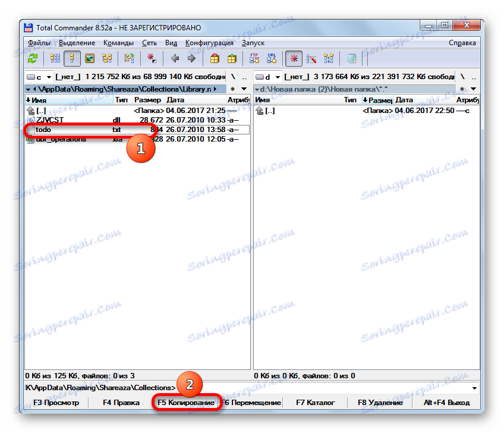Go forward with the right arrow icon
This screenshot has height=433, width=504.
(192, 58)
